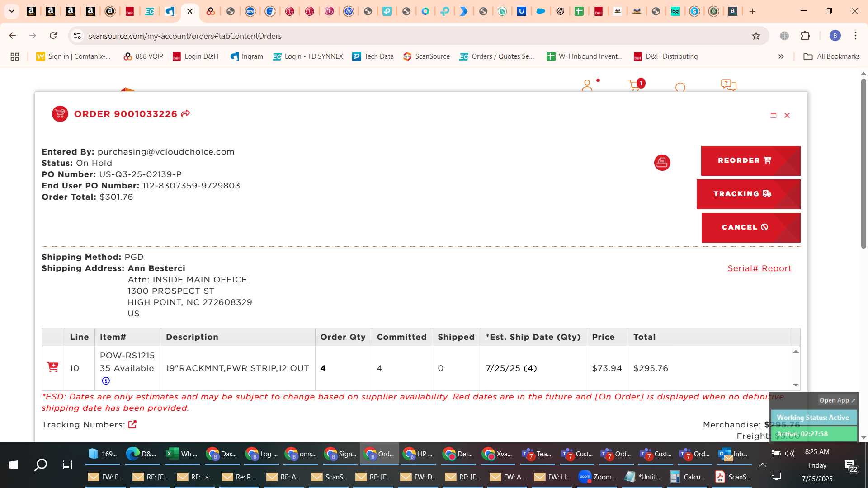Open the browser extensions menu

(805, 36)
